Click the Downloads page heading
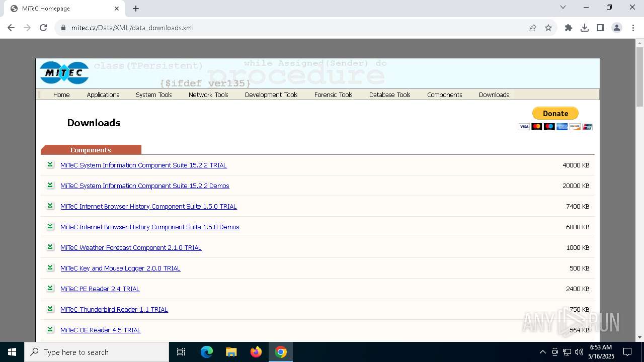This screenshot has height=362, width=644. [94, 123]
